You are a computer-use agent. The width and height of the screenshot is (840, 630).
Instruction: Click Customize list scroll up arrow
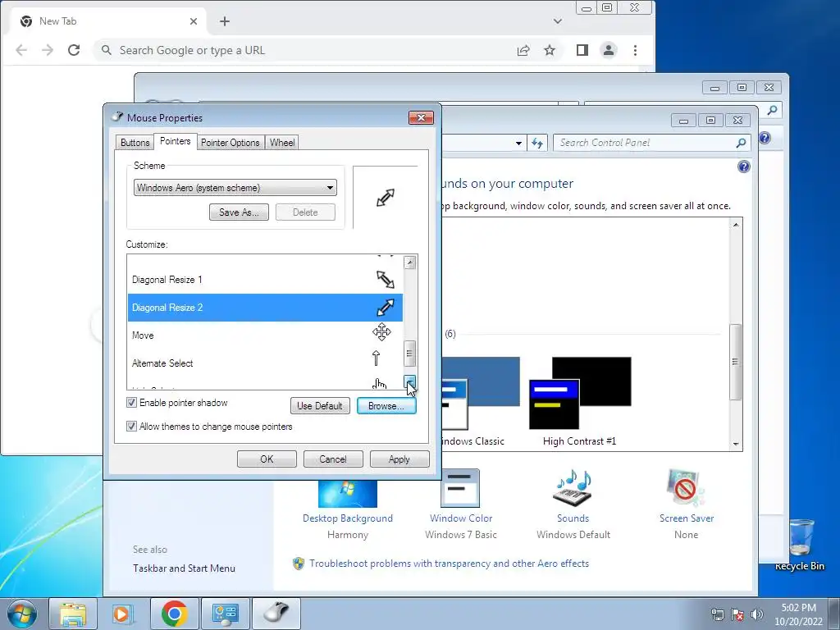coord(410,262)
